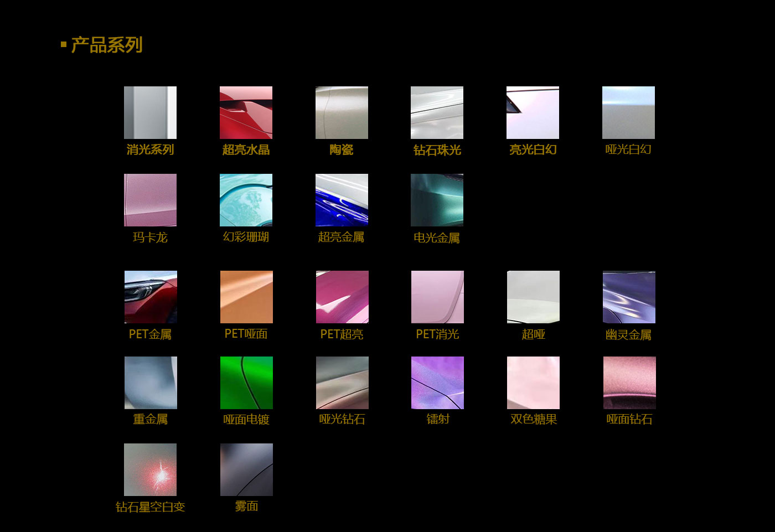The height and width of the screenshot is (532, 775).
Task: Click the 亮光白幻 product picture
Action: click(533, 112)
